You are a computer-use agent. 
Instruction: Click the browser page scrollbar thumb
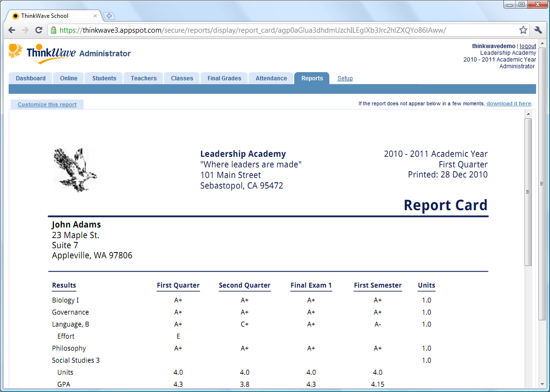[542, 184]
